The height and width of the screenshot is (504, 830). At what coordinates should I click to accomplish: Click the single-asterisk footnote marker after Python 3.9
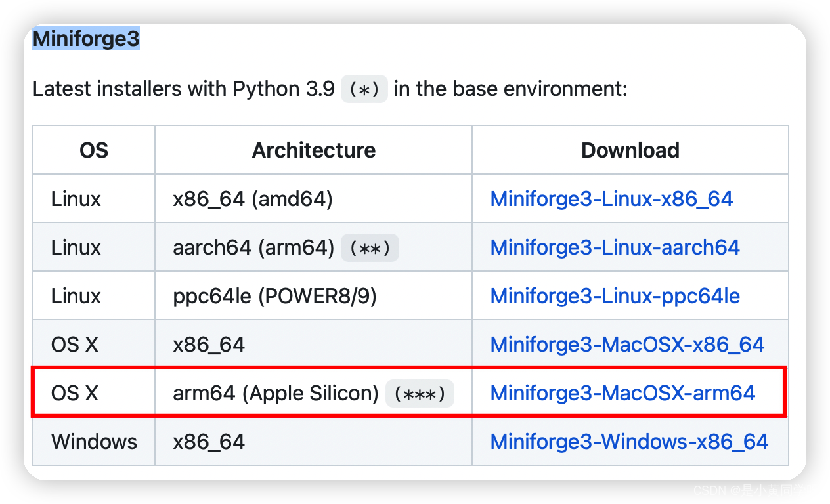click(364, 89)
